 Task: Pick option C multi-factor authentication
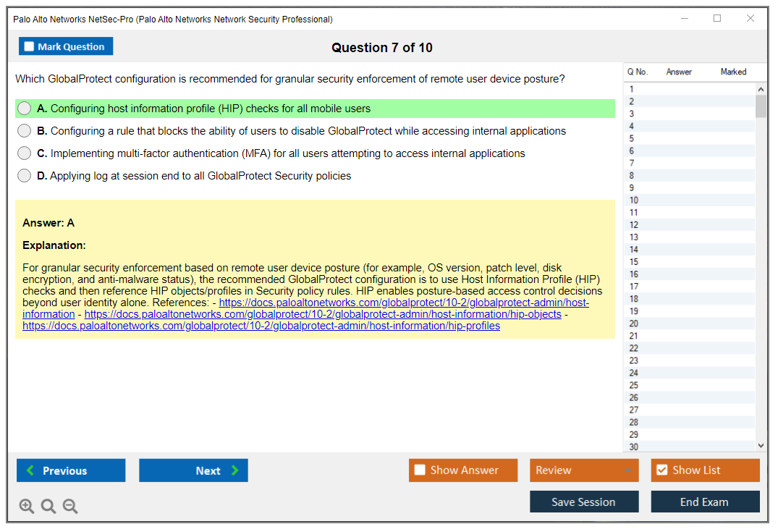pyautogui.click(x=25, y=153)
